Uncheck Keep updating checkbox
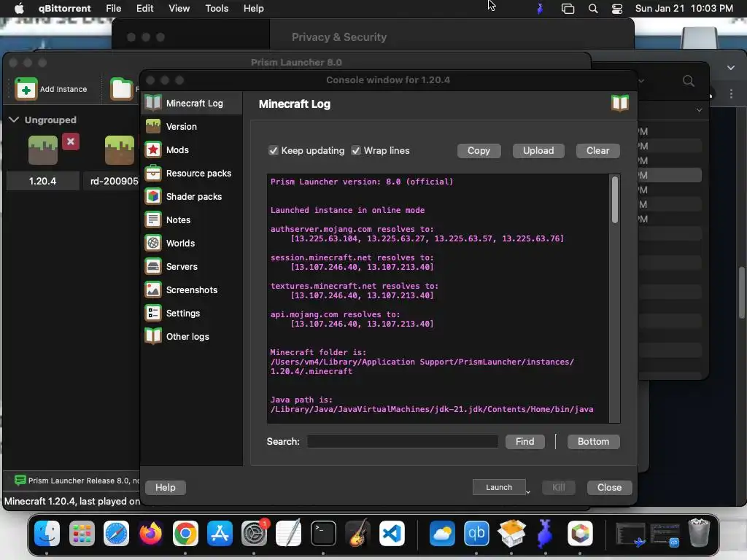Image resolution: width=747 pixels, height=560 pixels. point(274,150)
